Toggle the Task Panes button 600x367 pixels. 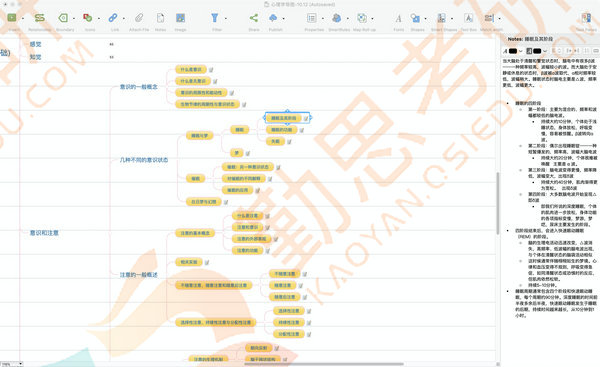coord(586,18)
